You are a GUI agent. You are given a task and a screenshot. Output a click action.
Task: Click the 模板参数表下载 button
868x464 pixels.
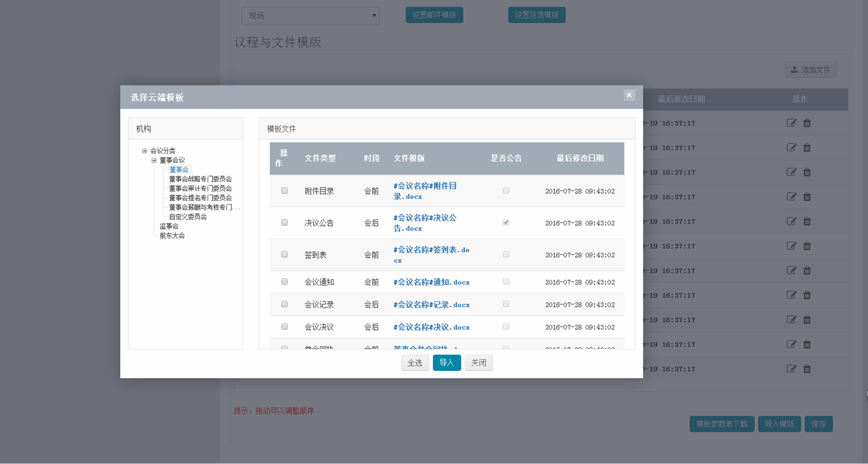(722, 424)
